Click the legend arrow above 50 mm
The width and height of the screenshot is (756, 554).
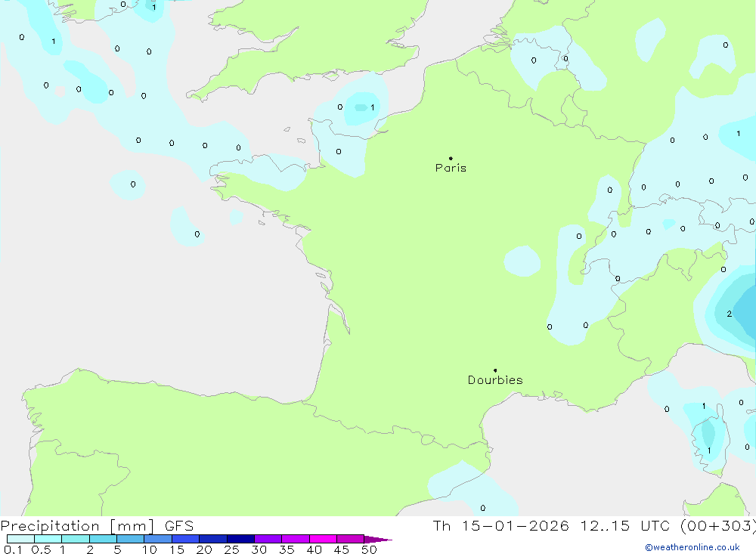[x=378, y=540]
